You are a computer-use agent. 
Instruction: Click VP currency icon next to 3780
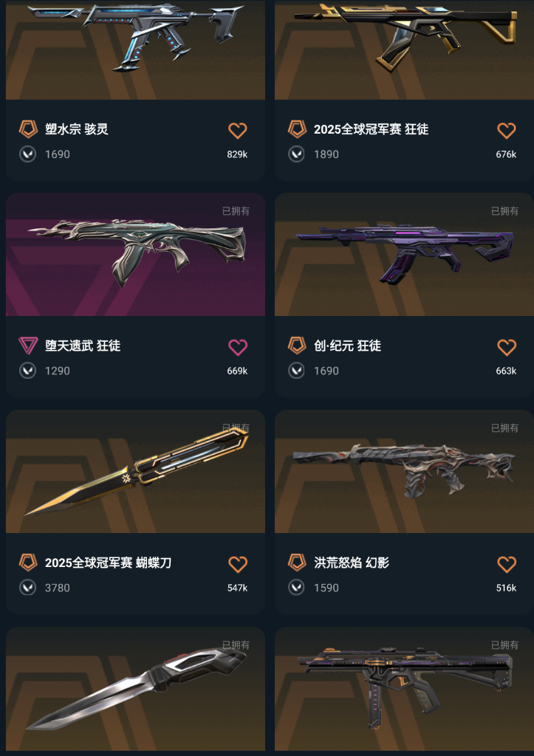[x=27, y=588]
